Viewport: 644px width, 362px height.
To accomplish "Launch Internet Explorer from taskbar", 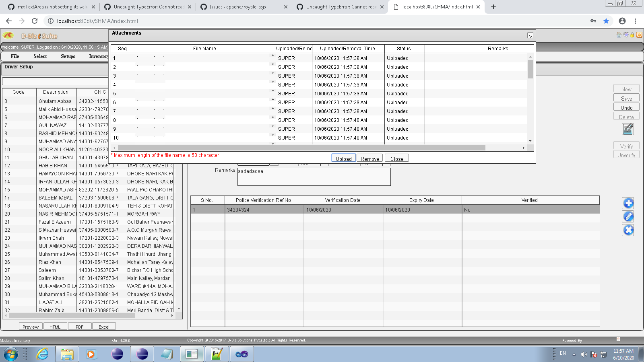I will pos(42,354).
